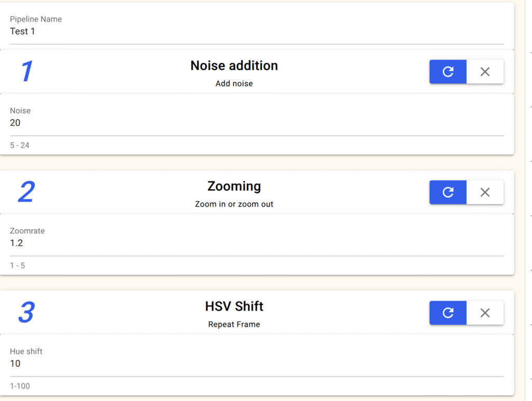Reset the Noise addition step
This screenshot has width=532, height=401.
pos(448,72)
